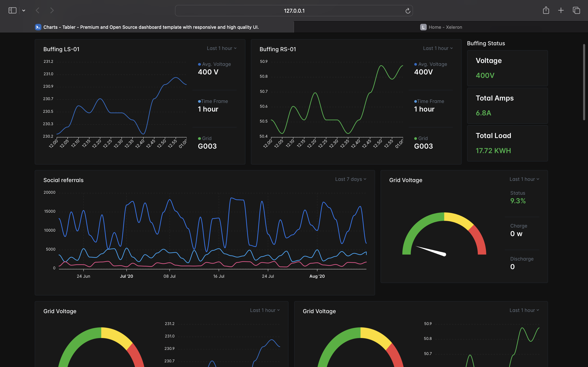Click the Total Load 17.72 KWH card
This screenshot has height=367, width=588.
click(x=507, y=143)
